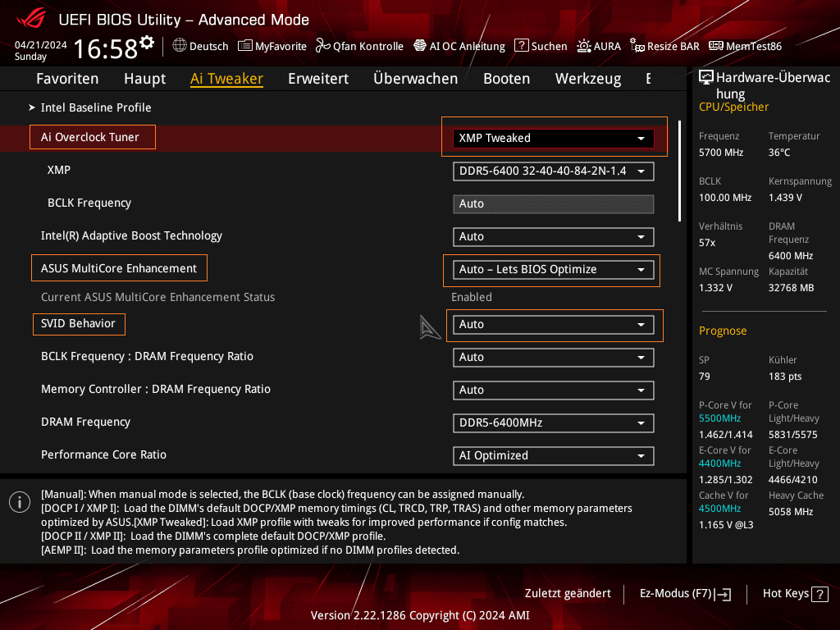This screenshot has width=840, height=630.
Task: Open AI OC Anleitung icon
Action: click(420, 46)
